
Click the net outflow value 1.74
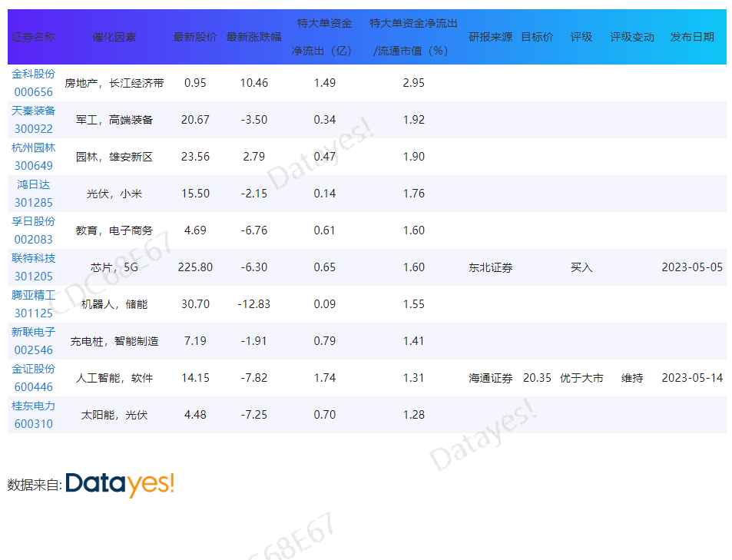pos(324,378)
